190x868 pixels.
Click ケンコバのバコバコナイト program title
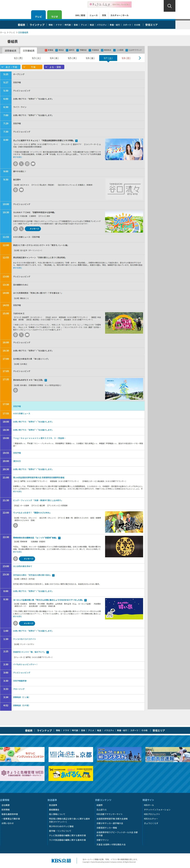(24, 639)
